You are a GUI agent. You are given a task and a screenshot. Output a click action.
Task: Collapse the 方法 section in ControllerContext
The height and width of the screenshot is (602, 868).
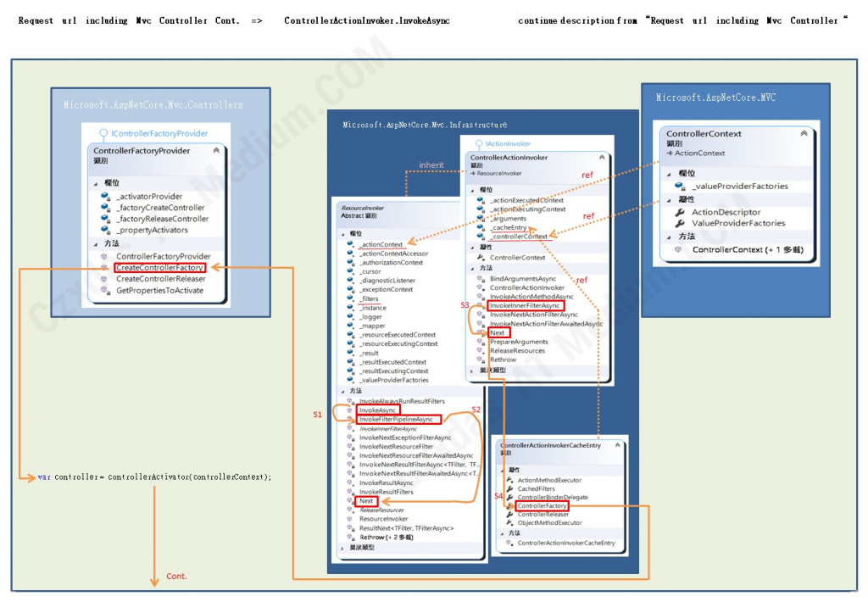(x=669, y=237)
